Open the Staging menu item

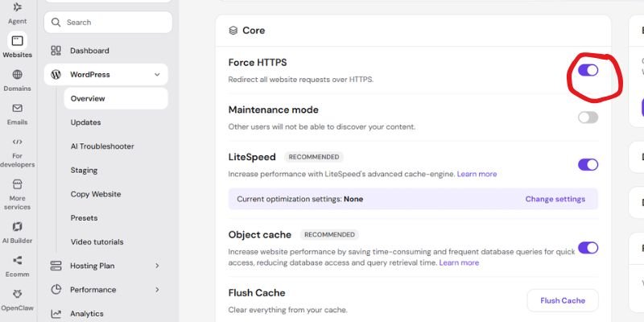point(84,170)
